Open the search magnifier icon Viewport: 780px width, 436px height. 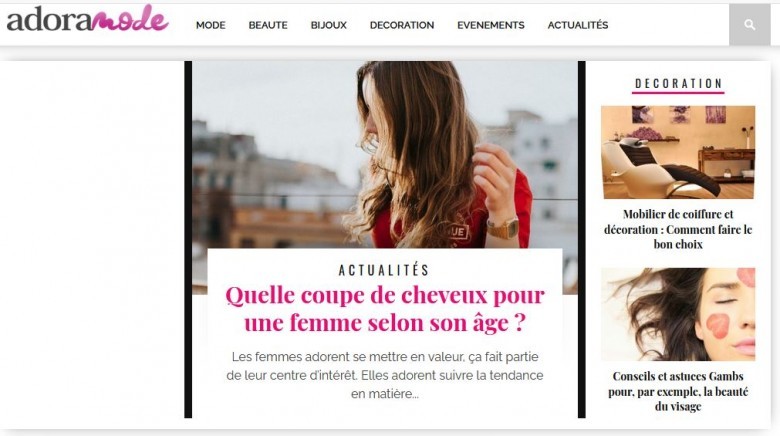(x=750, y=25)
